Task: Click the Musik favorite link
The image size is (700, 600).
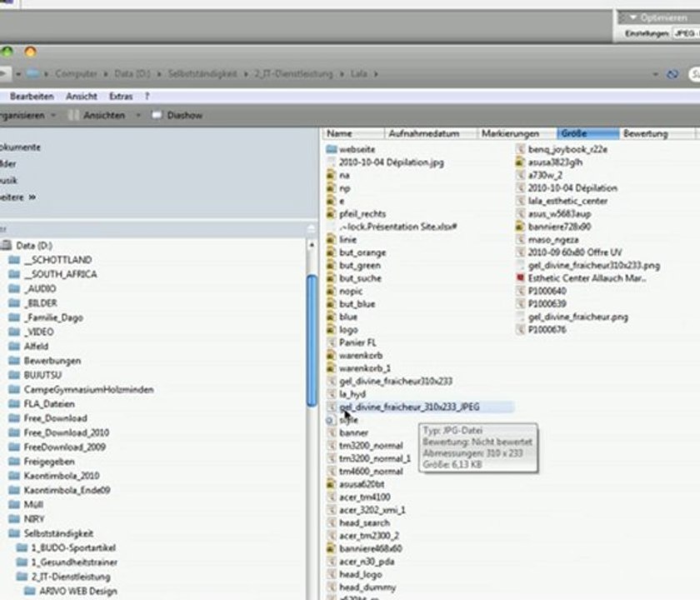Action: point(8,180)
